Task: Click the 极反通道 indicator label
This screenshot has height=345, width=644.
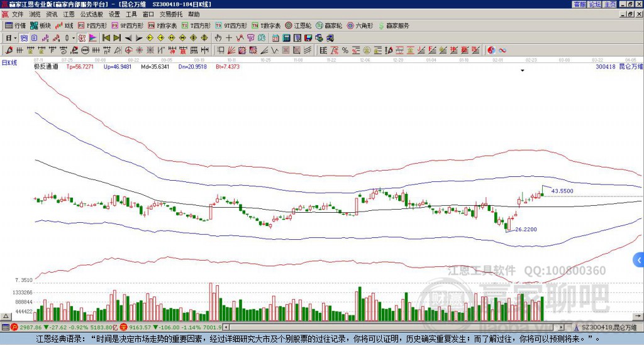Action: tap(46, 66)
